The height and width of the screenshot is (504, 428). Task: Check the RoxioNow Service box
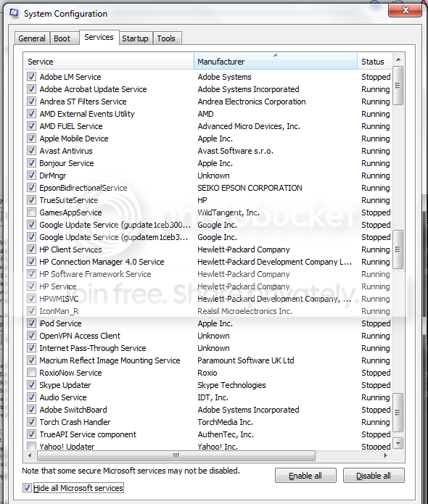click(31, 373)
